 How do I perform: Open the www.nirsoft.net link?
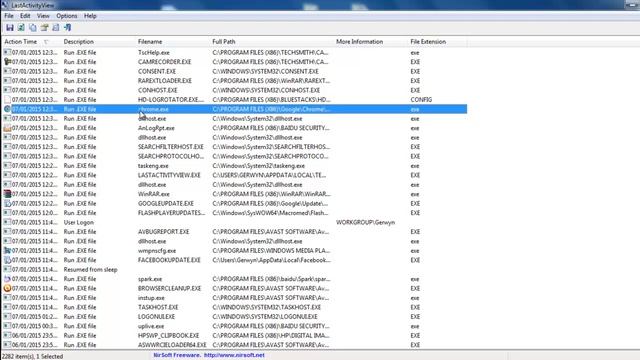click(234, 355)
